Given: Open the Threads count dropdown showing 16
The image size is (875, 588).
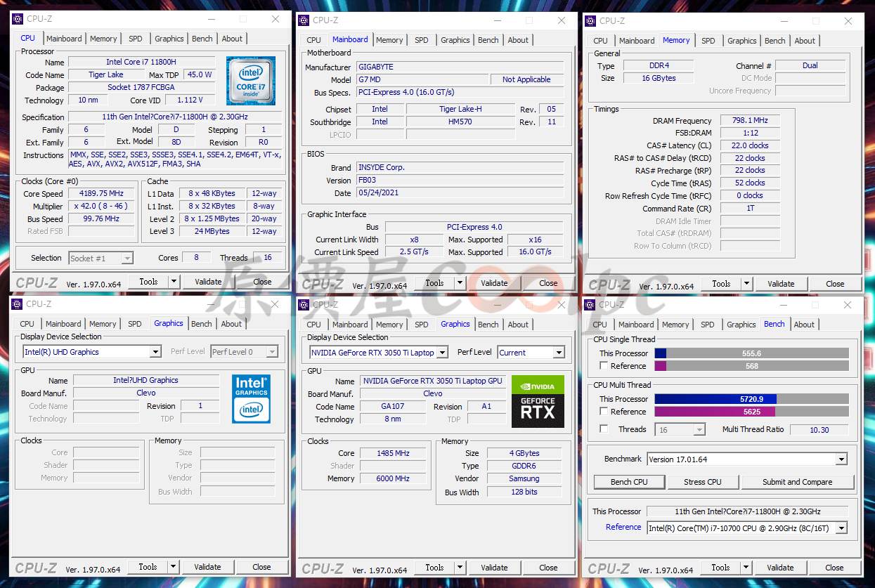Looking at the screenshot, I should pyautogui.click(x=699, y=430).
